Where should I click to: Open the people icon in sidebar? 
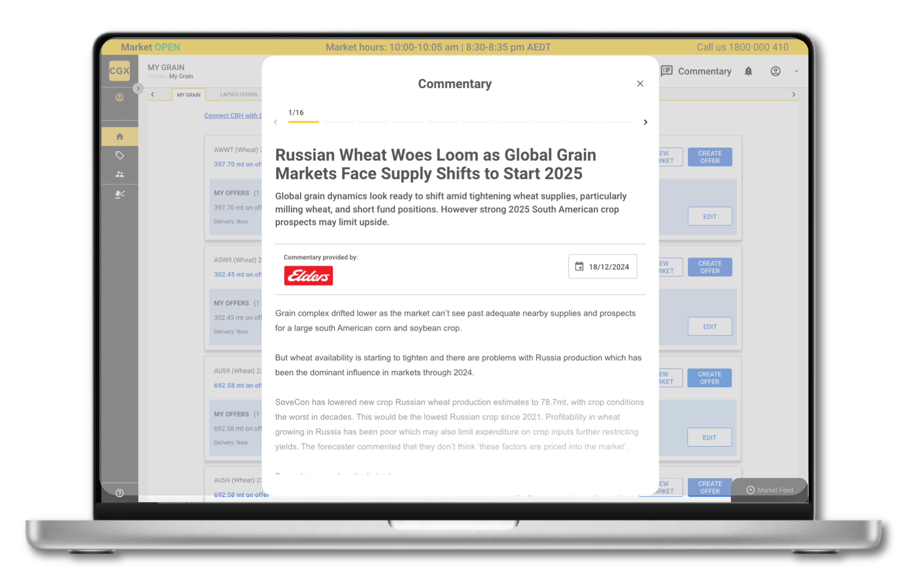pyautogui.click(x=119, y=175)
